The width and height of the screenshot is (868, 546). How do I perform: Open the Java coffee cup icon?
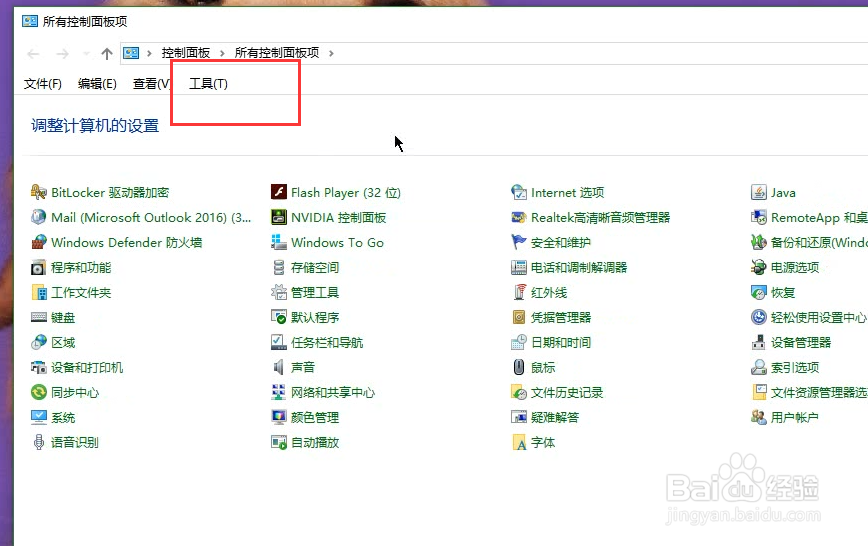tap(758, 192)
